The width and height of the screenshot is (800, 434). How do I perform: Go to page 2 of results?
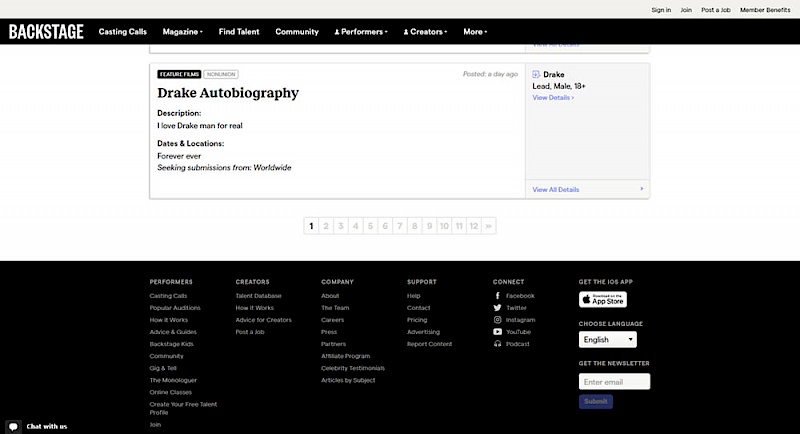[326, 226]
